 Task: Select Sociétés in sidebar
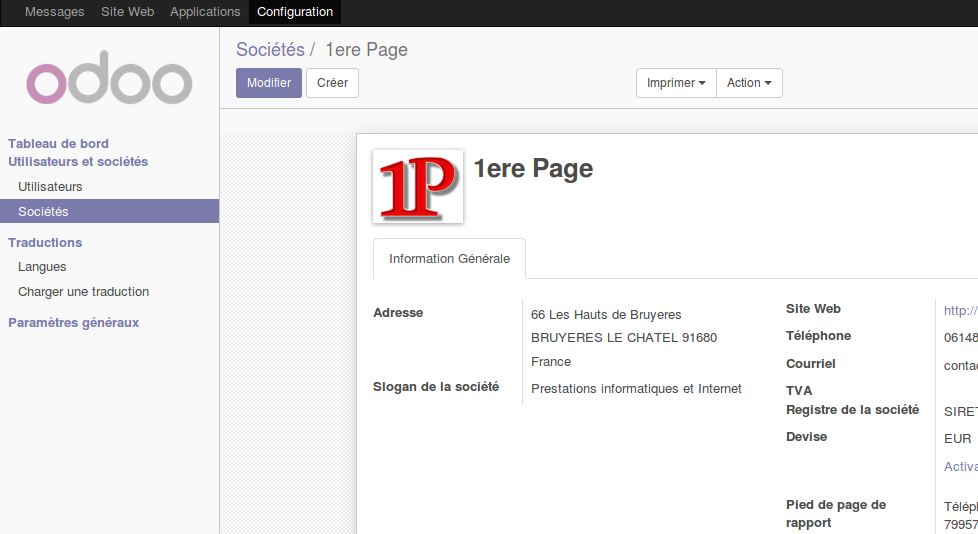pos(109,211)
